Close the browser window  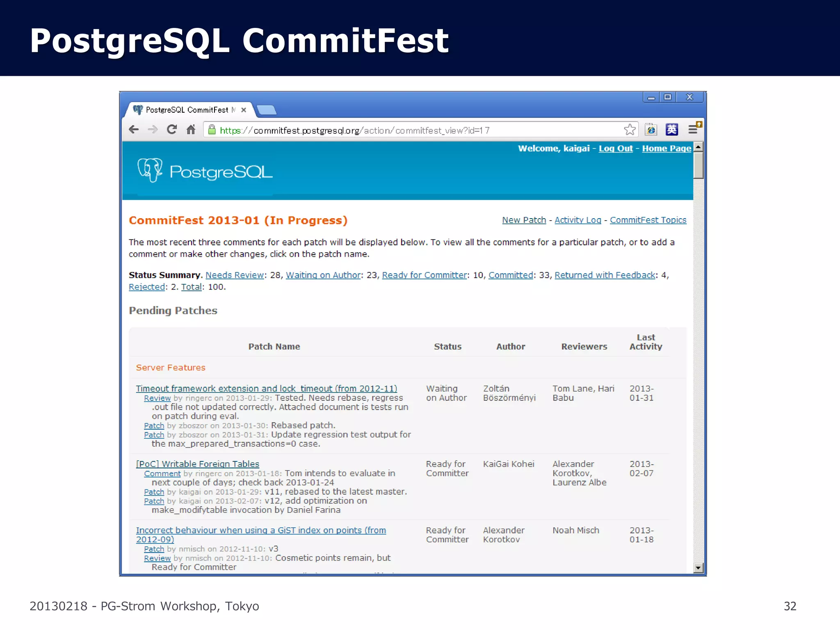coord(689,97)
